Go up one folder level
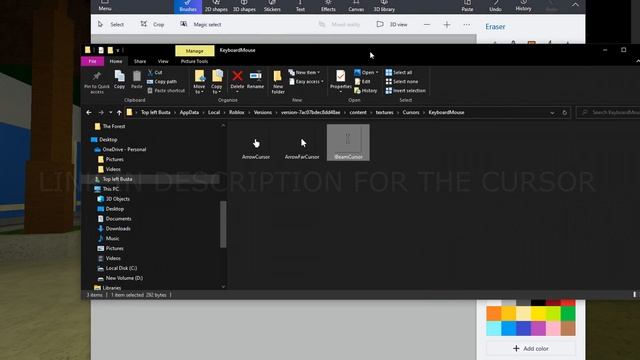This screenshot has height=360, width=640. pyautogui.click(x=119, y=112)
